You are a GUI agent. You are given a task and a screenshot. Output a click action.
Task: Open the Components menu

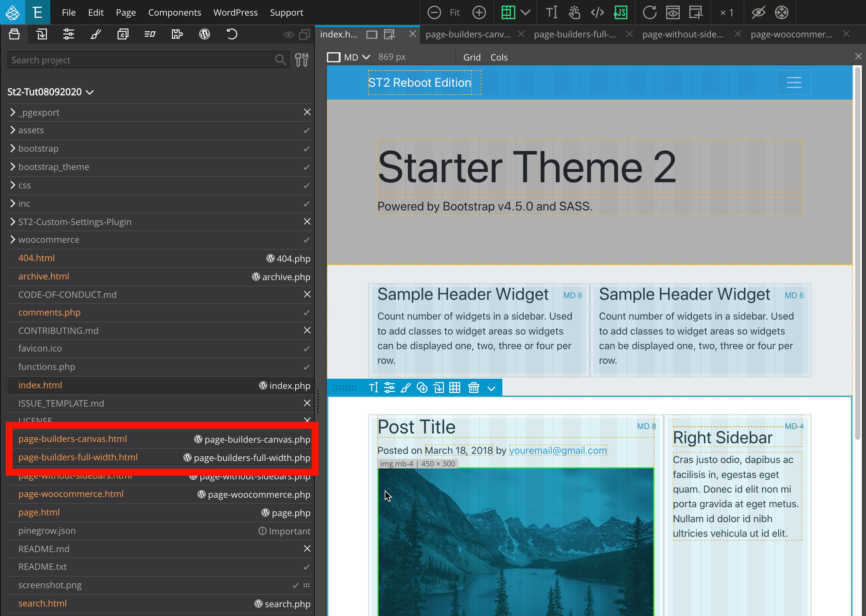(174, 13)
